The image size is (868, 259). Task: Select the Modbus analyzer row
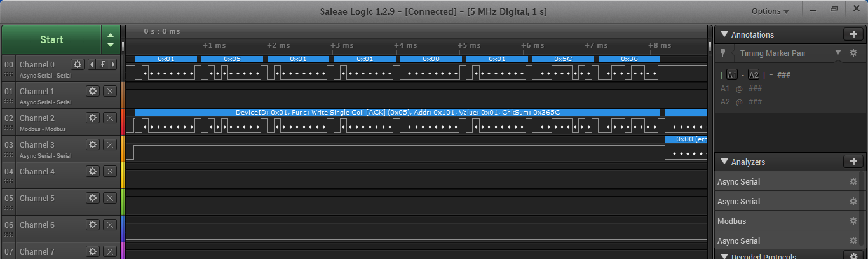coord(788,221)
